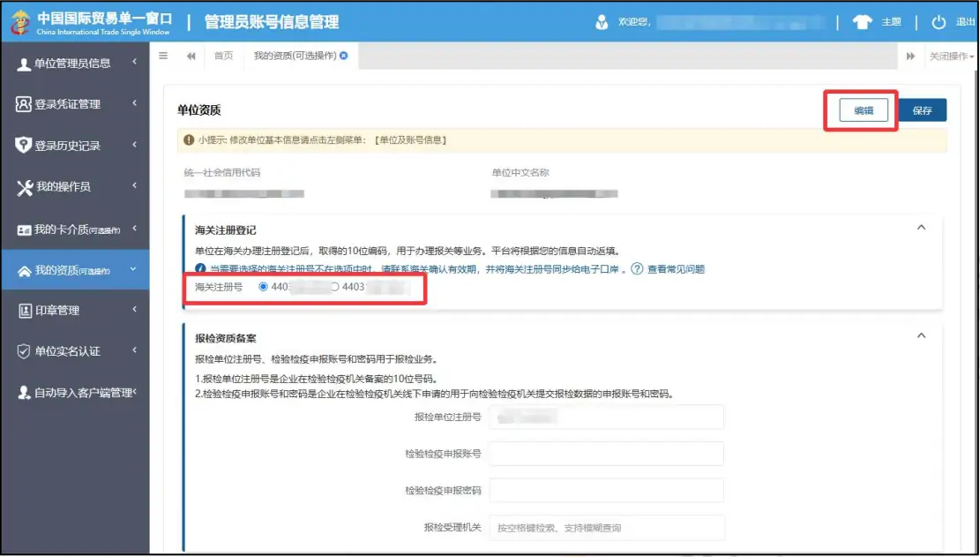Collapse the 海关注册登记 section
The image size is (980, 557).
coord(921,228)
